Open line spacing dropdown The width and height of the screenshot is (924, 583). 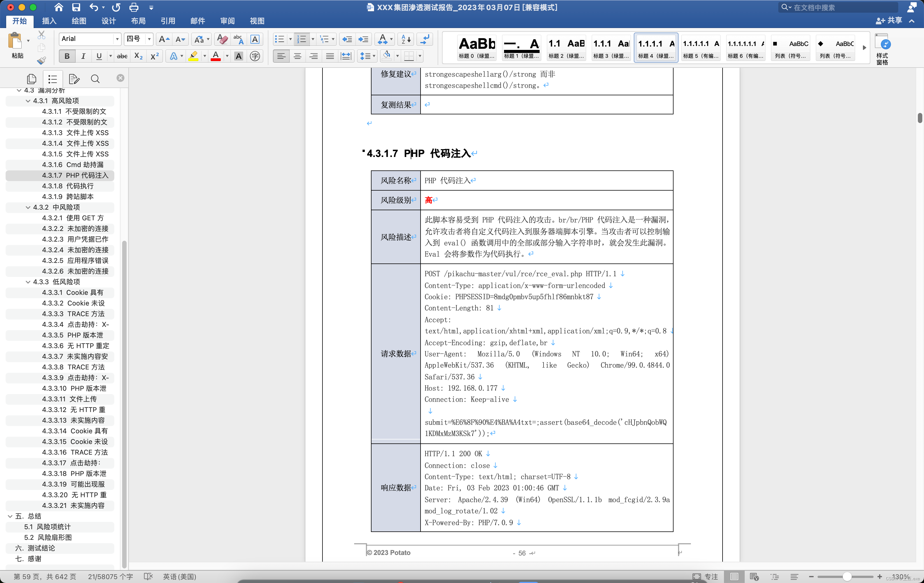pos(374,56)
